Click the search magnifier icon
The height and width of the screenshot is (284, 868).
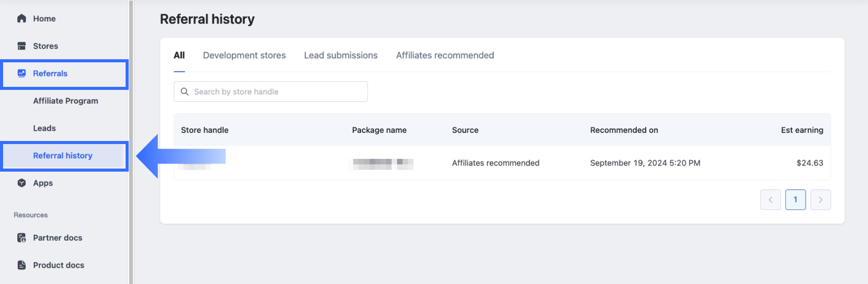tap(185, 92)
